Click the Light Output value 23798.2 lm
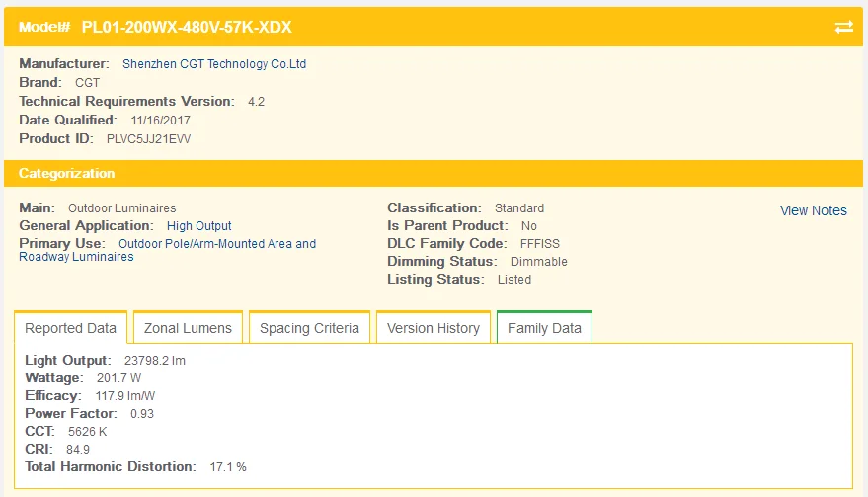 click(154, 360)
